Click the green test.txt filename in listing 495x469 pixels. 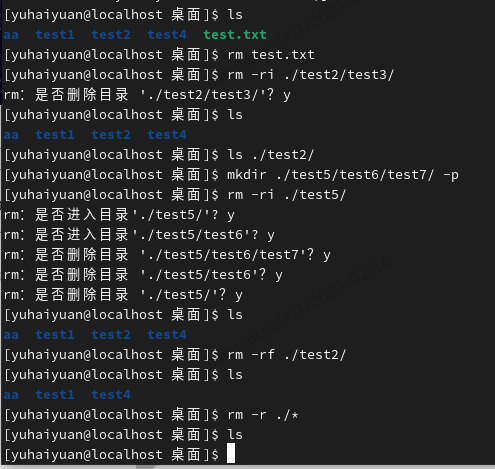[235, 35]
